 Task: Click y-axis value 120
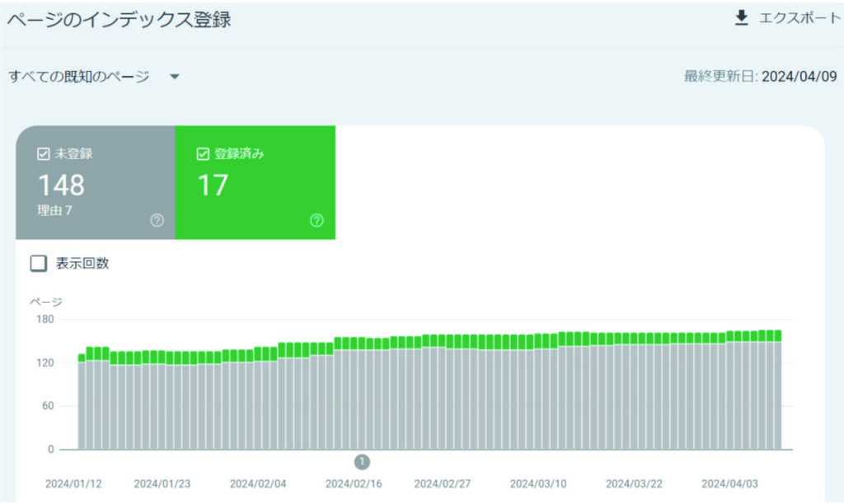(x=45, y=363)
